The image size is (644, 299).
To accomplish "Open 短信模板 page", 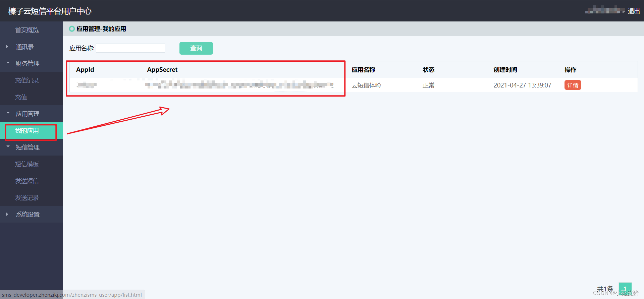I will 27,164.
